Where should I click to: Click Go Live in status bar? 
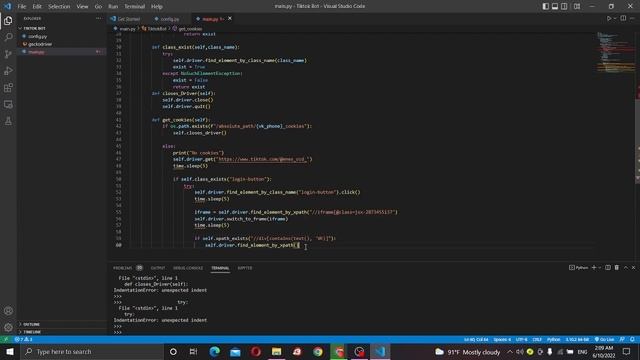coord(604,339)
